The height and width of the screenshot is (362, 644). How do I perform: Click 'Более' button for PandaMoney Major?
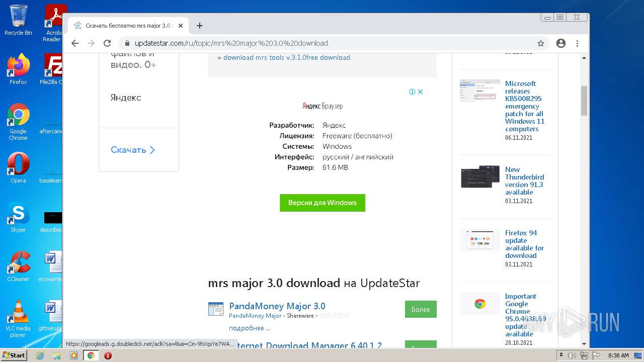(421, 309)
